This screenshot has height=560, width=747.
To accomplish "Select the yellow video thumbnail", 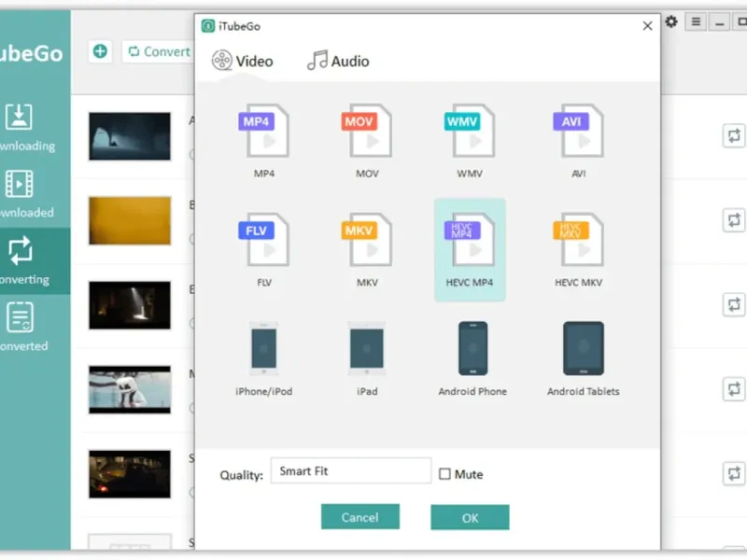I will point(130,220).
